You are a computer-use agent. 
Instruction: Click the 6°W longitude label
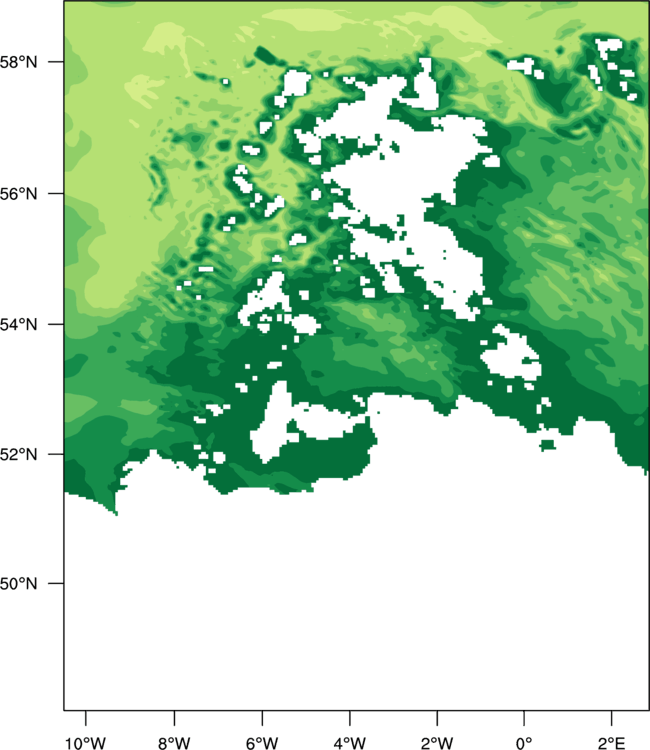pos(262,743)
